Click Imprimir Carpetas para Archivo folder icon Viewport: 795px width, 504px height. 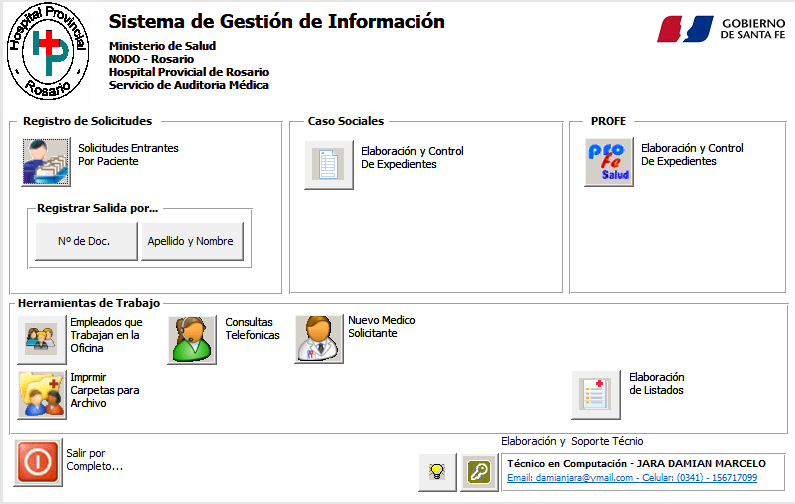coord(42,395)
